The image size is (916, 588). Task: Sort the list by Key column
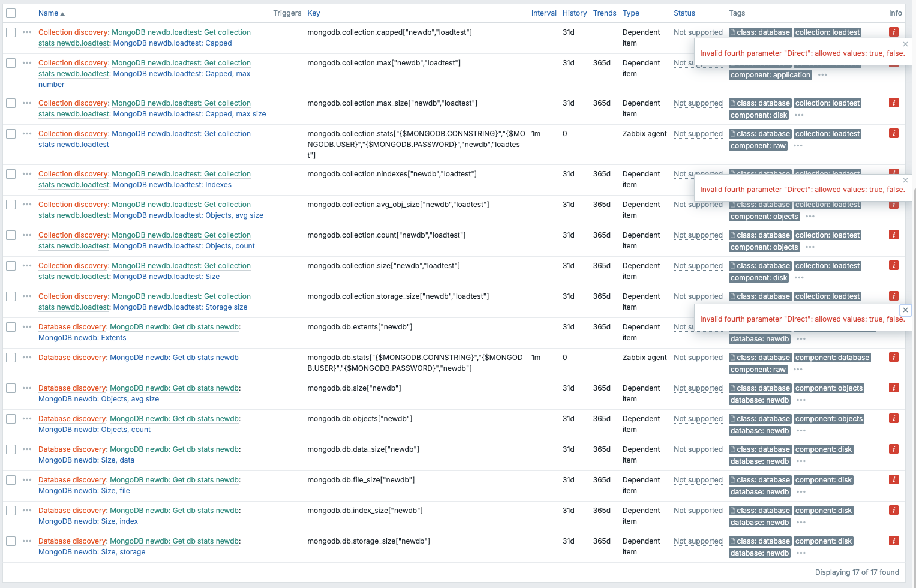click(313, 13)
